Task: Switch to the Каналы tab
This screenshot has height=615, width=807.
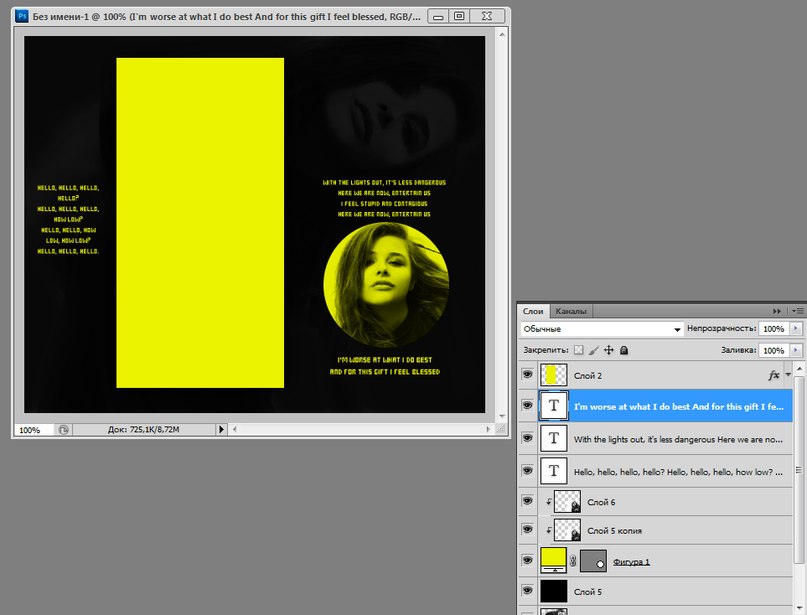Action: 571,311
